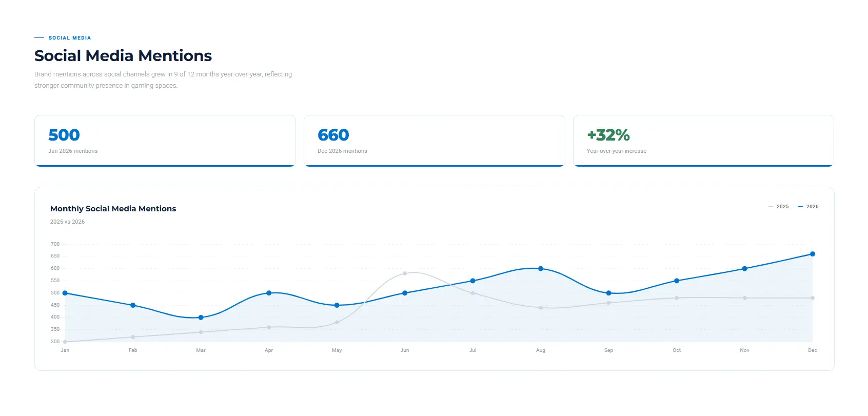Open the Year-over-year increase card
This screenshot has height=416, width=868.
[x=703, y=141]
